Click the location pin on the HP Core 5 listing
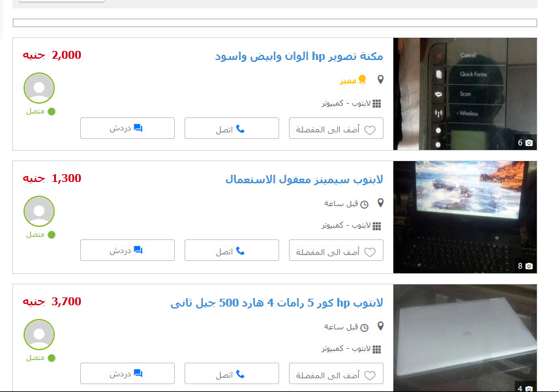 380,326
